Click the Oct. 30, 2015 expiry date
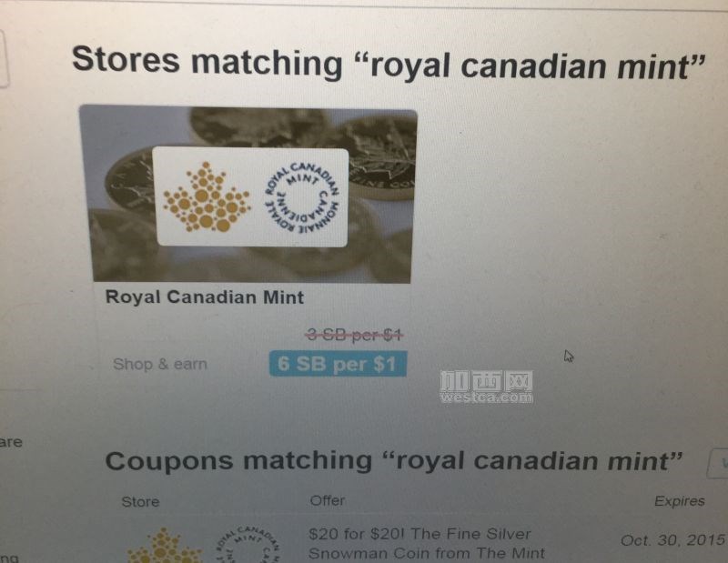728x563 pixels. point(673,539)
